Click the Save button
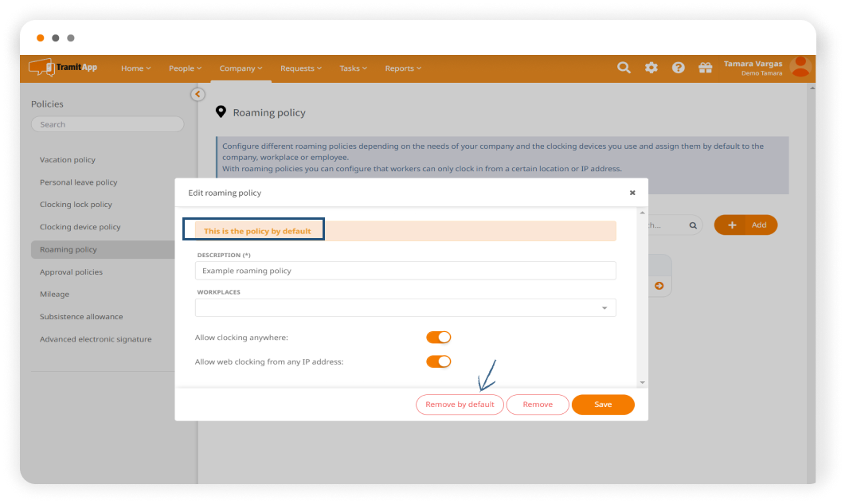845x504 pixels. (603, 404)
